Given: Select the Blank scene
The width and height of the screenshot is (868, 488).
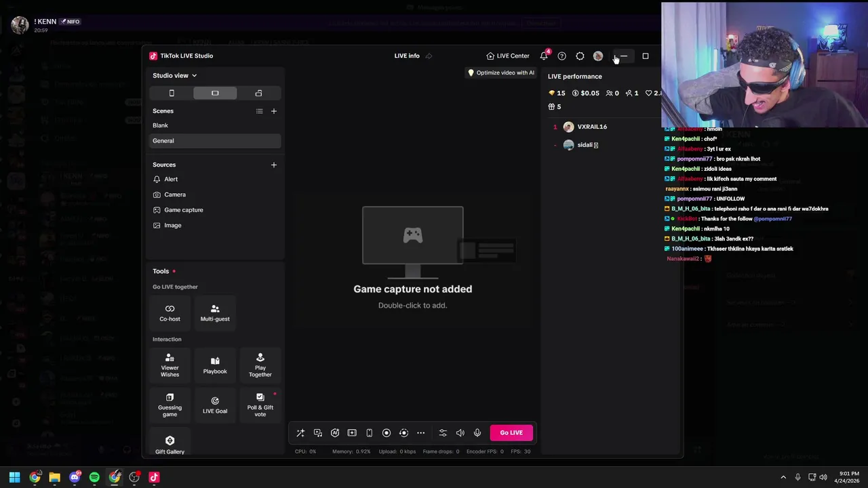Looking at the screenshot, I should (x=215, y=125).
